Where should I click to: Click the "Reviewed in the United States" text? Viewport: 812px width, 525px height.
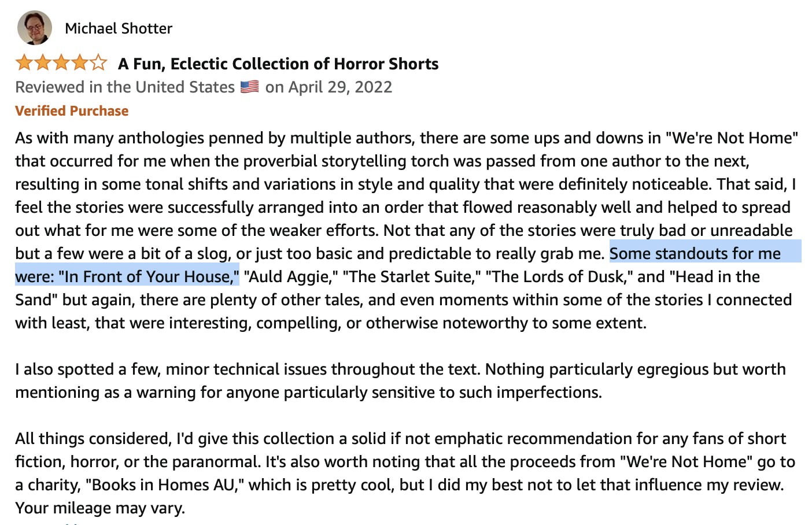tap(125, 87)
